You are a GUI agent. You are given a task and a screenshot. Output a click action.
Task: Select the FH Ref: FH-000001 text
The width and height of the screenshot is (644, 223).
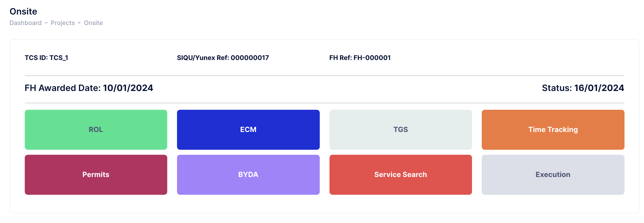(x=360, y=58)
